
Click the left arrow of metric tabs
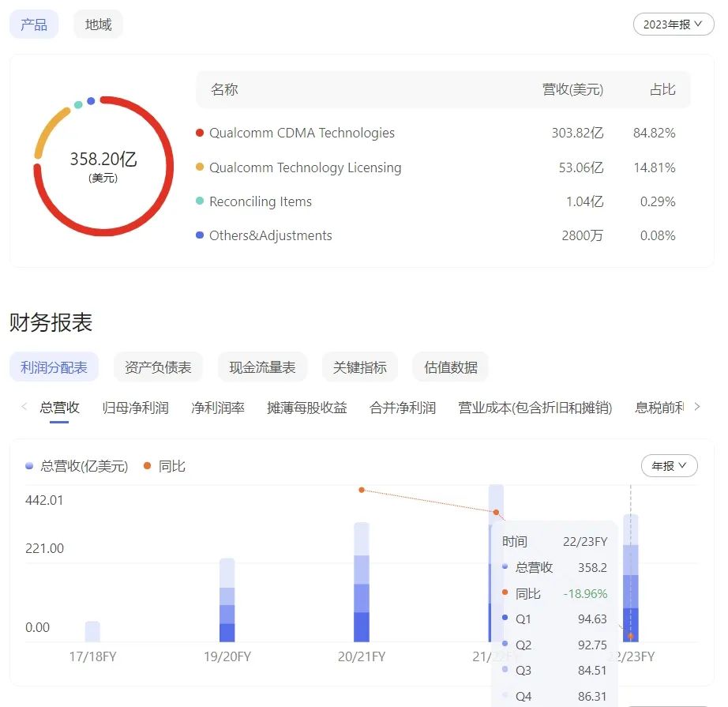coord(24,407)
